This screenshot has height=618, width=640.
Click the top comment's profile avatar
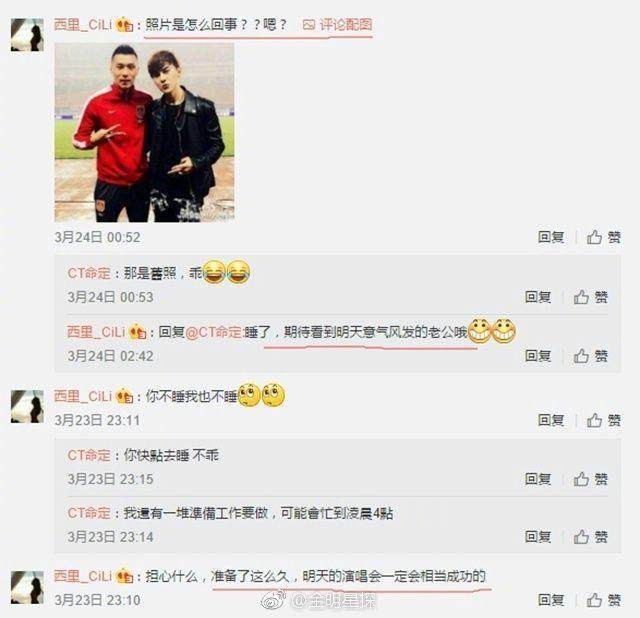[27, 35]
